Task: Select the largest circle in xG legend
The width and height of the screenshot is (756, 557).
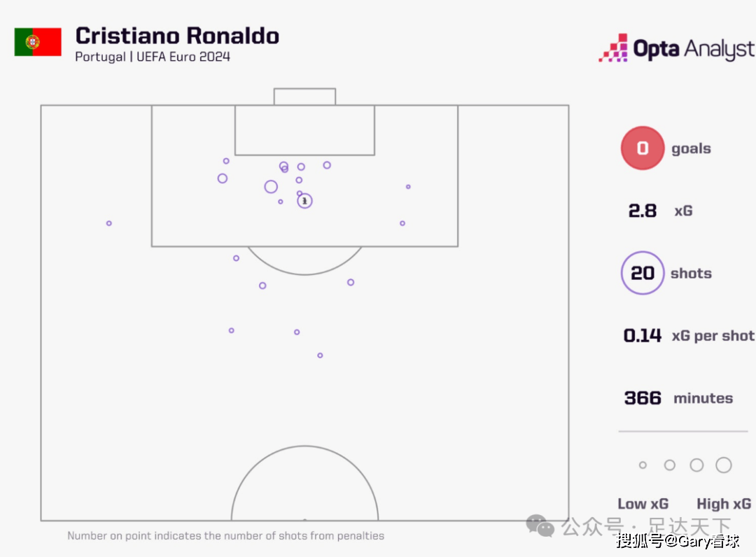Action: click(724, 465)
